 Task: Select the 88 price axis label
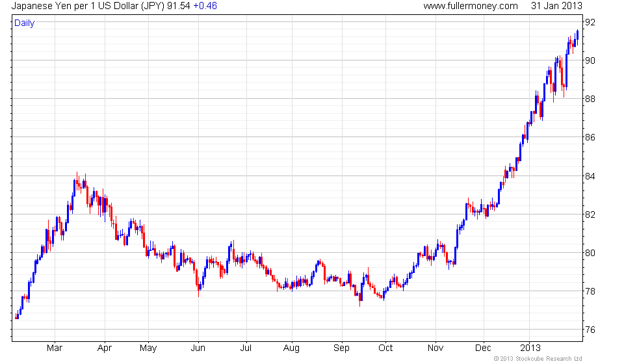click(x=590, y=99)
